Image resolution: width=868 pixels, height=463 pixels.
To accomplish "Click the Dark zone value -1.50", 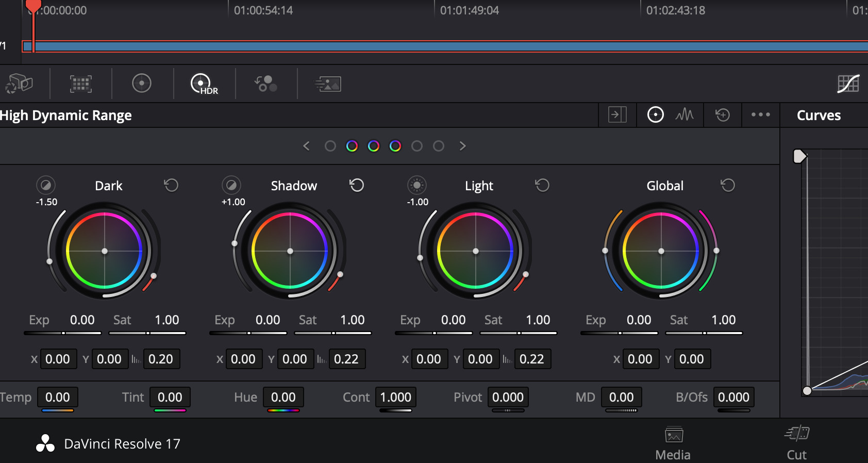I will click(46, 202).
